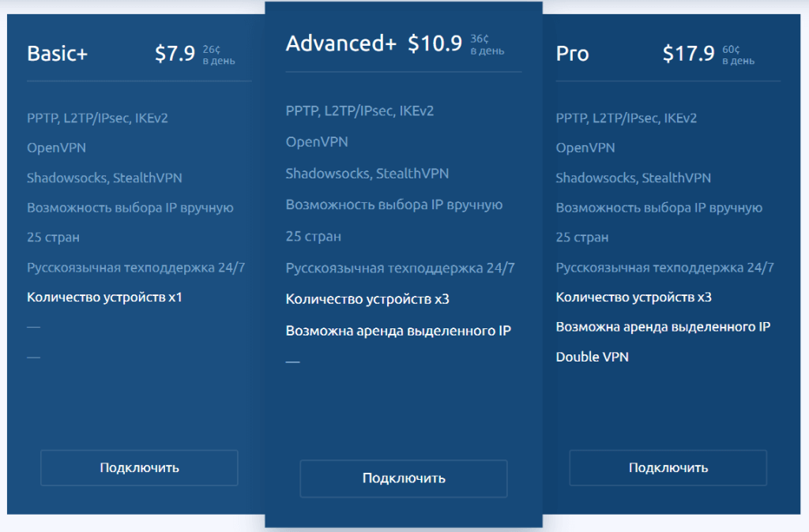Image resolution: width=809 pixels, height=532 pixels.
Task: Click the 26¢ в день label
Action: pos(219,54)
